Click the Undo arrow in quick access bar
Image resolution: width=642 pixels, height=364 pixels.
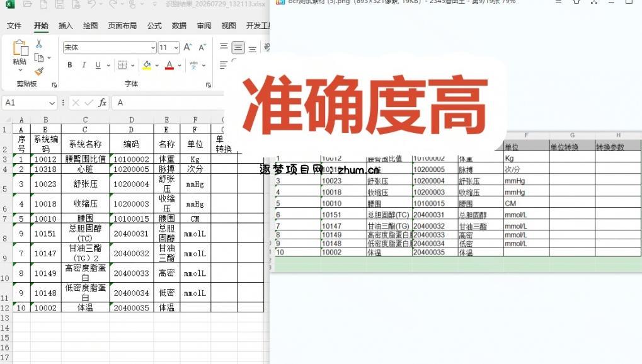click(92, 4)
